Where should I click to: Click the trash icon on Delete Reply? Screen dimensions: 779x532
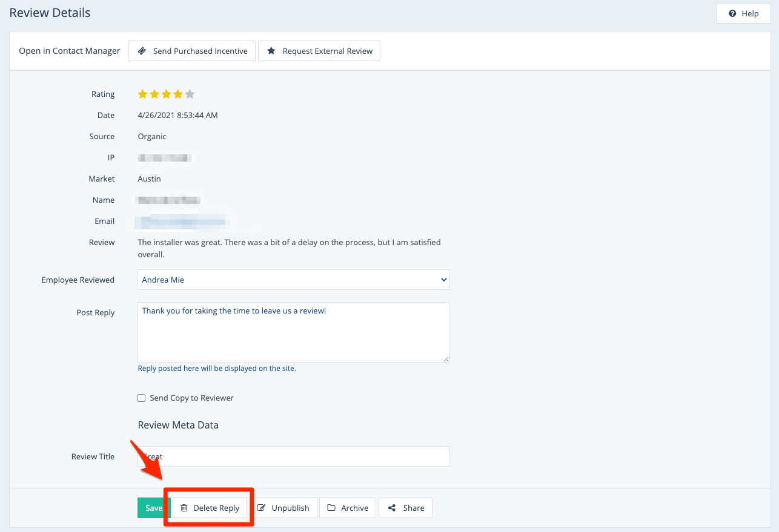pos(184,508)
